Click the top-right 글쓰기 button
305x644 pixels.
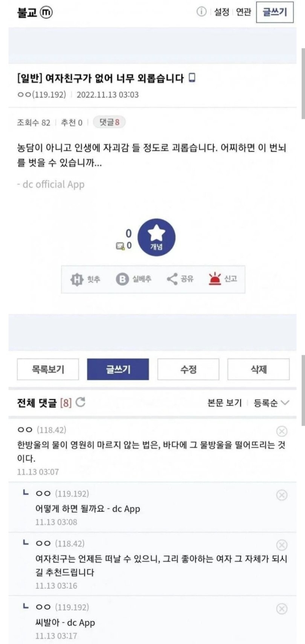(x=274, y=12)
